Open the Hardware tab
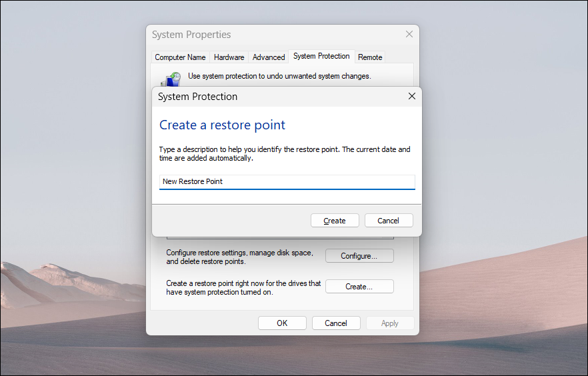The width and height of the screenshot is (588, 376). [229, 57]
